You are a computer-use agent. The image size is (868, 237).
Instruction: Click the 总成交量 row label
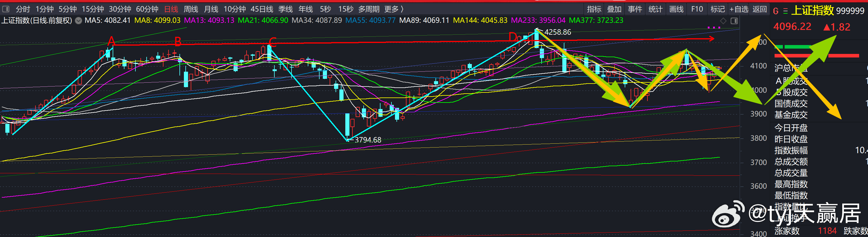click(x=791, y=173)
